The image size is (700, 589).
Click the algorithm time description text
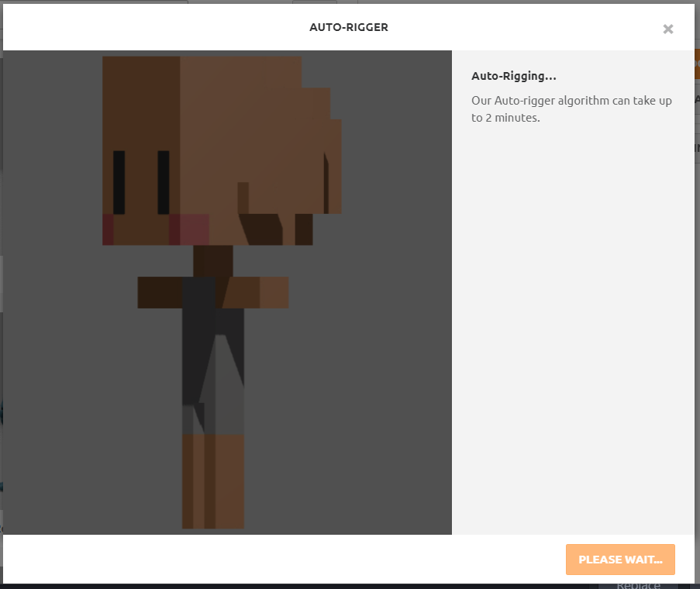tap(571, 108)
